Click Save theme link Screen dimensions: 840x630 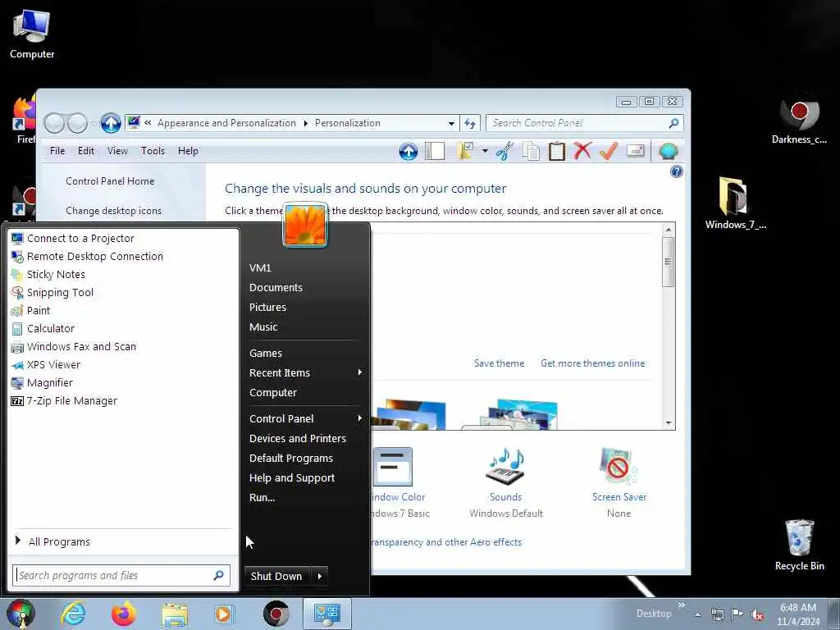[x=499, y=363]
